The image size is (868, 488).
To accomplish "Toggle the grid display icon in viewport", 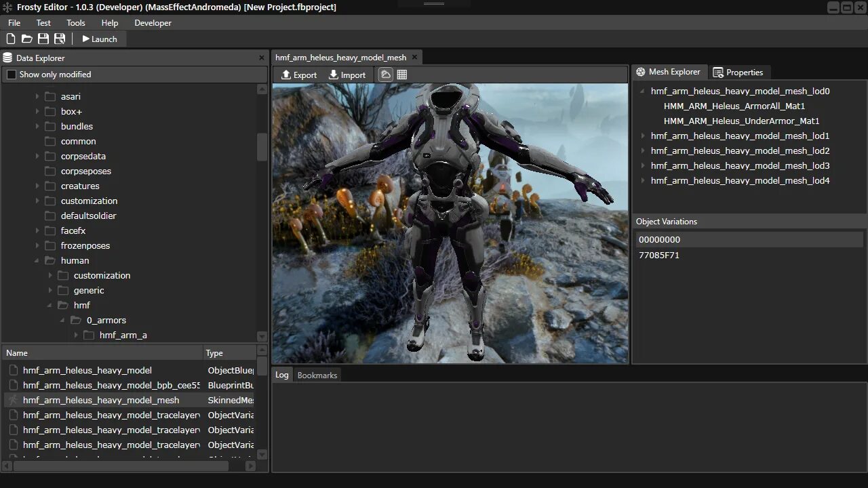I will (402, 75).
